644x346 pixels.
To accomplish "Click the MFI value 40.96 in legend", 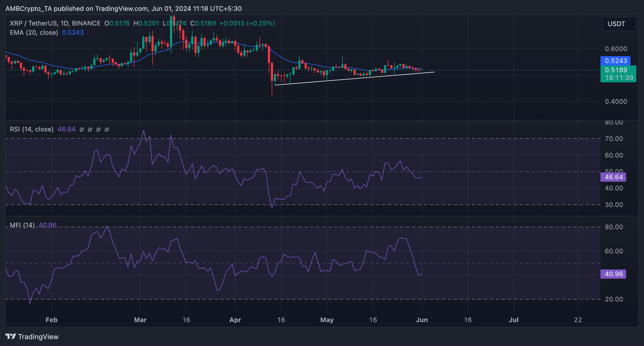I will tap(48, 225).
